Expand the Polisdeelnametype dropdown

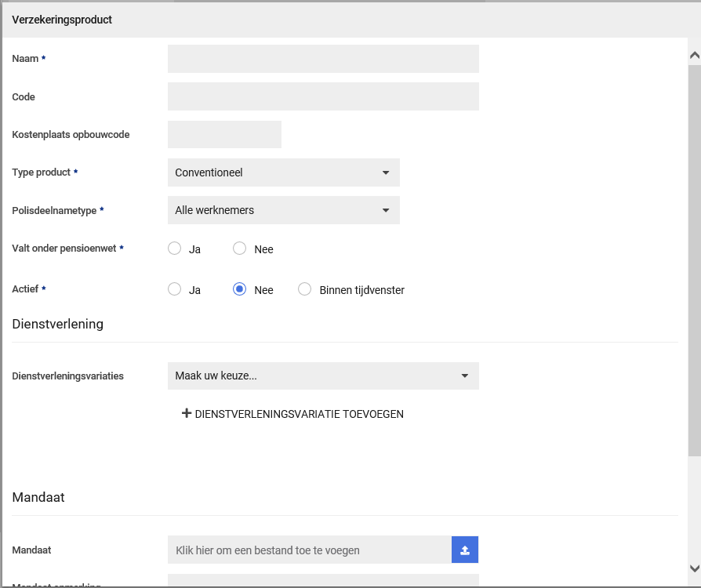(283, 210)
